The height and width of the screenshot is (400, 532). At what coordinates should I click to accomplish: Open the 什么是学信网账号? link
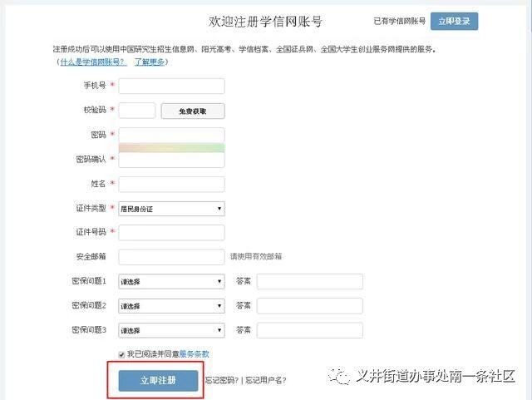[93, 62]
